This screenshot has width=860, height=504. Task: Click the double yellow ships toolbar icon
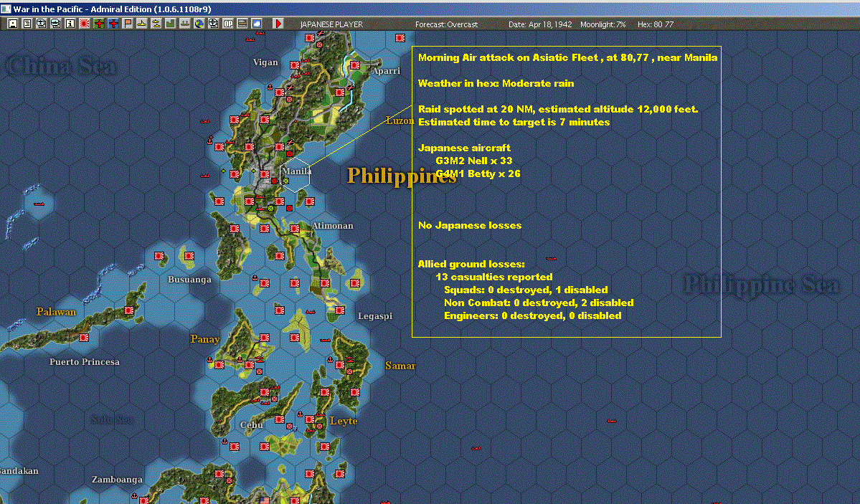click(156, 24)
